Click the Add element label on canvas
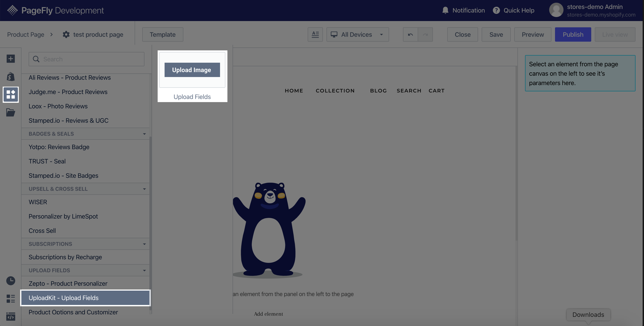The image size is (644, 326). point(269,314)
